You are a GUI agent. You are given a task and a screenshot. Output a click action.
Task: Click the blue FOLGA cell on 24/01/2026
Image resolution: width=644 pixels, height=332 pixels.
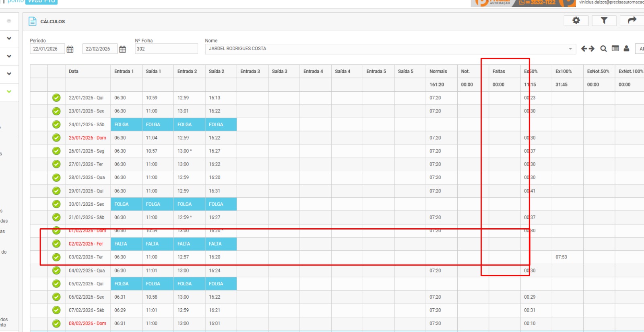[122, 125]
